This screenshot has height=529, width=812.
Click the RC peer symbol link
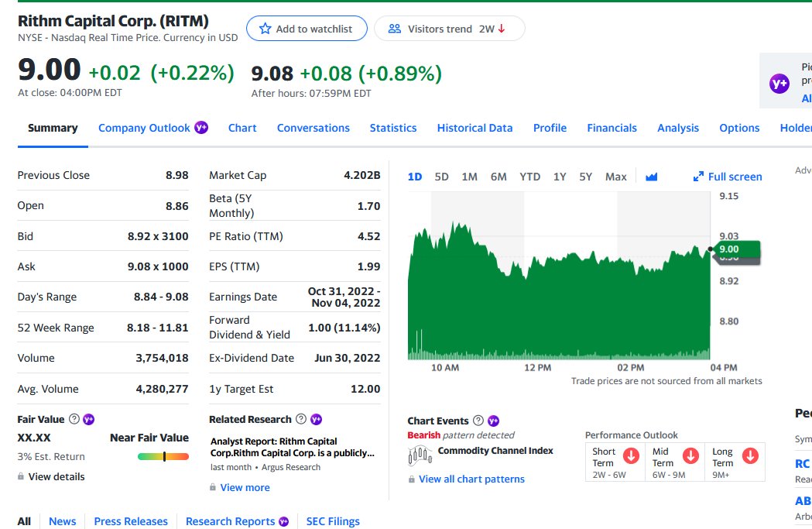click(802, 464)
